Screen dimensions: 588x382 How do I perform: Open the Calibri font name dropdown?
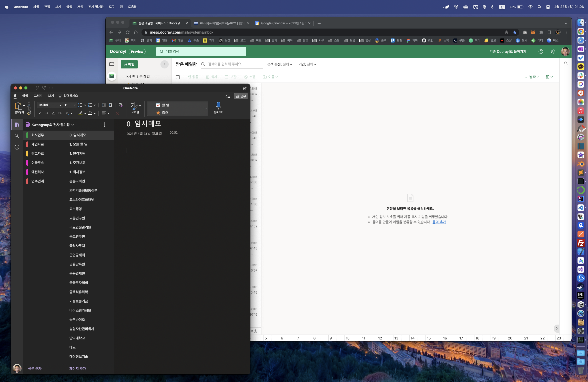[x=50, y=105]
